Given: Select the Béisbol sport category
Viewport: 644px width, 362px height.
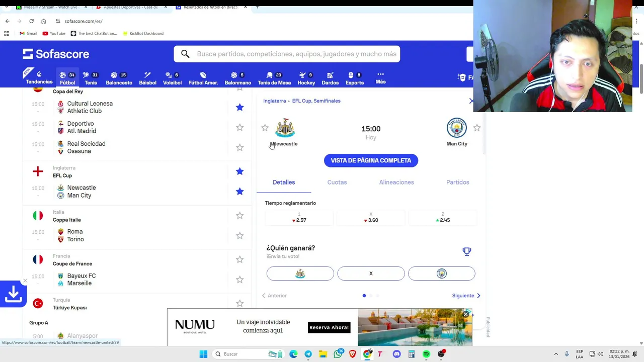Looking at the screenshot, I should pos(147,78).
